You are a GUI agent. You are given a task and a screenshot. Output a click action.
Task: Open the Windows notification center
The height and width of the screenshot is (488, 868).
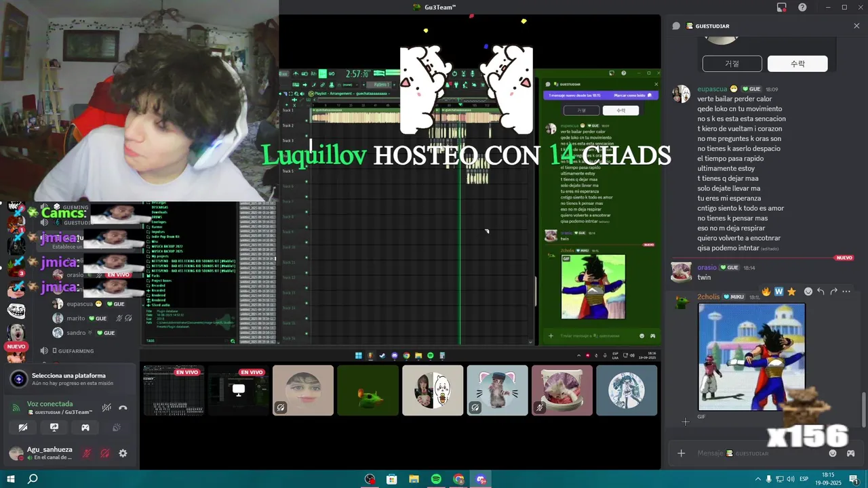[x=854, y=479]
